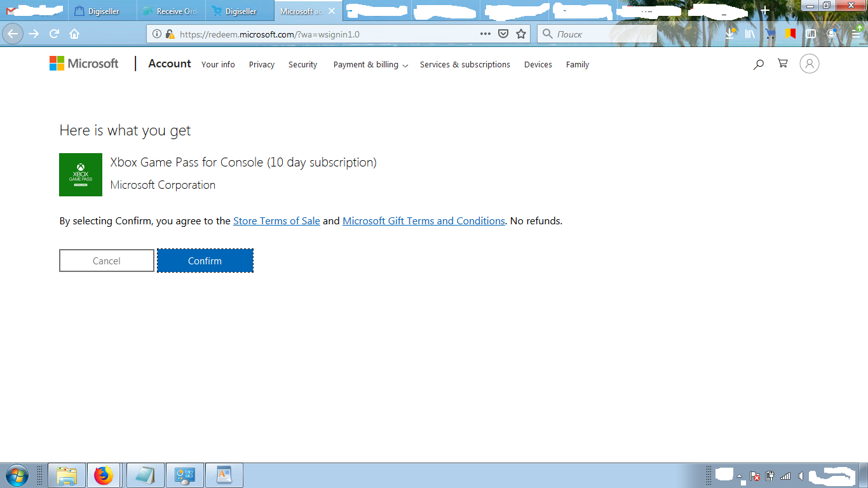The image size is (868, 488).
Task: Open Microsoft Gift Terms and Conditions link
Action: click(x=424, y=221)
